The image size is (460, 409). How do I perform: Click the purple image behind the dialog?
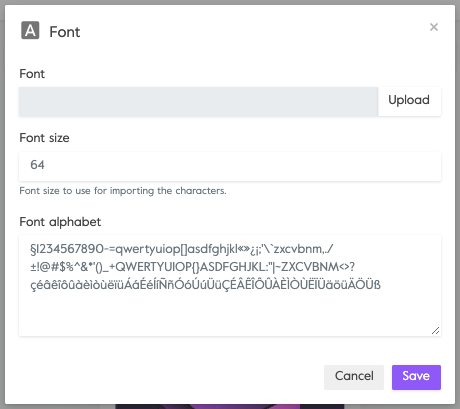coord(230,406)
